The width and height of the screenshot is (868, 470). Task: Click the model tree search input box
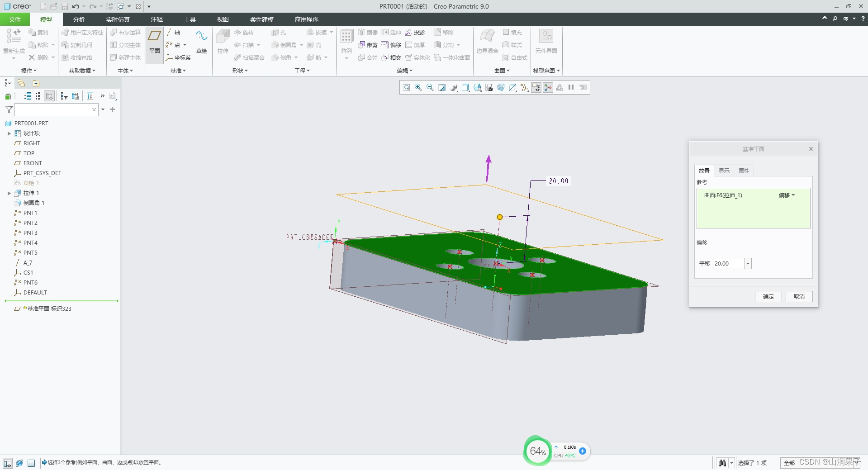[x=56, y=109]
